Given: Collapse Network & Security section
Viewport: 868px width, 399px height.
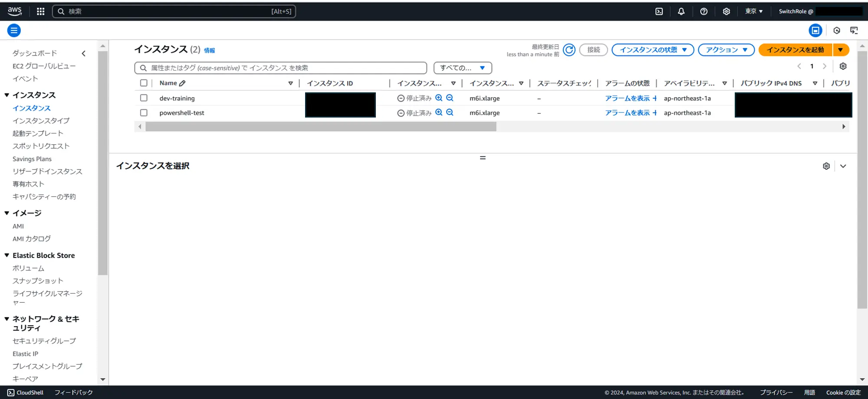Looking at the screenshot, I should pos(7,319).
